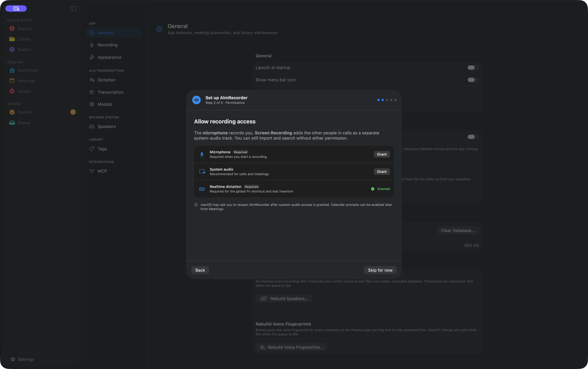Toggle the sidebar collapse icon
The height and width of the screenshot is (369, 588).
click(73, 8)
